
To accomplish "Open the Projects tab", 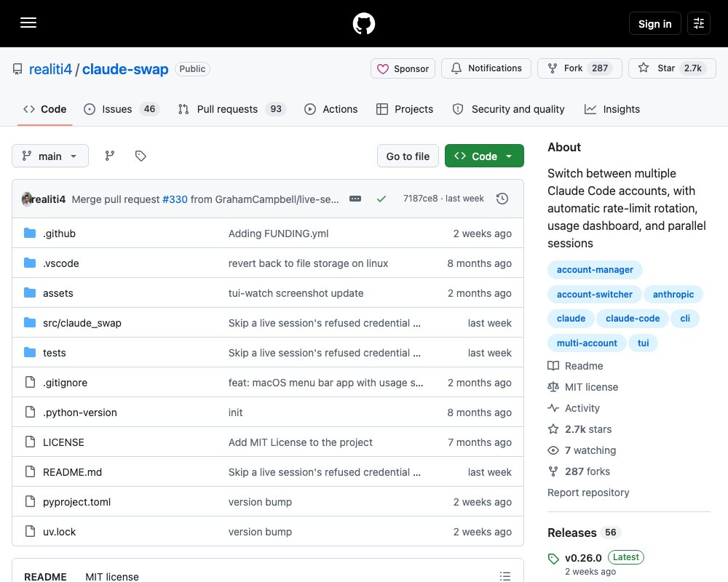I will point(404,109).
